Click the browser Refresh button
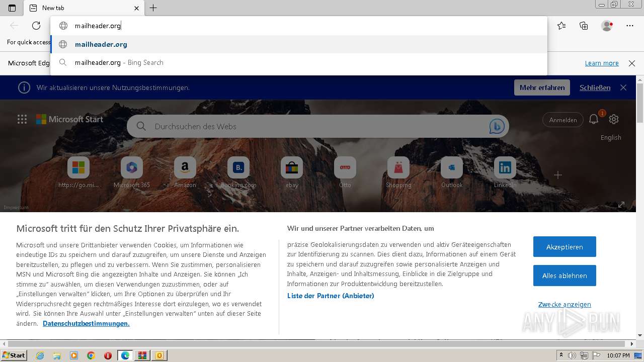This screenshot has width=644, height=362. pyautogui.click(x=36, y=26)
